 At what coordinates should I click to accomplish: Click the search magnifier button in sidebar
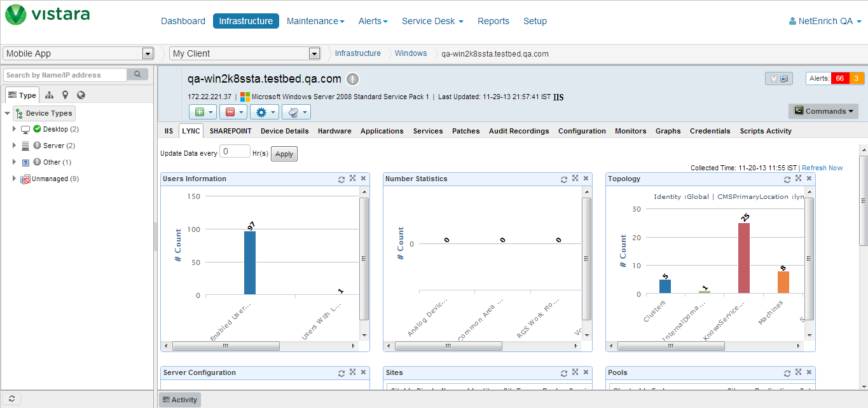137,75
